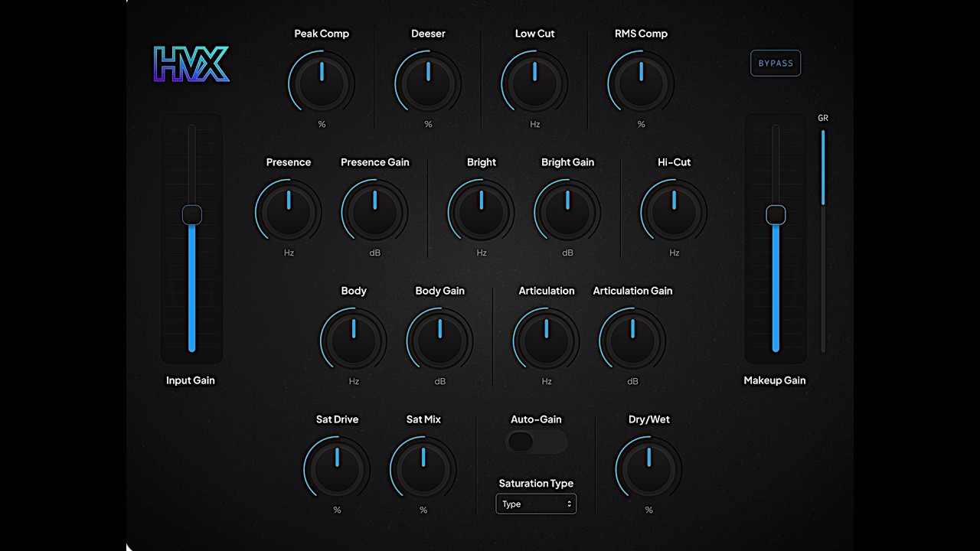The width and height of the screenshot is (980, 551).
Task: Click the Input Gain label
Action: click(191, 380)
